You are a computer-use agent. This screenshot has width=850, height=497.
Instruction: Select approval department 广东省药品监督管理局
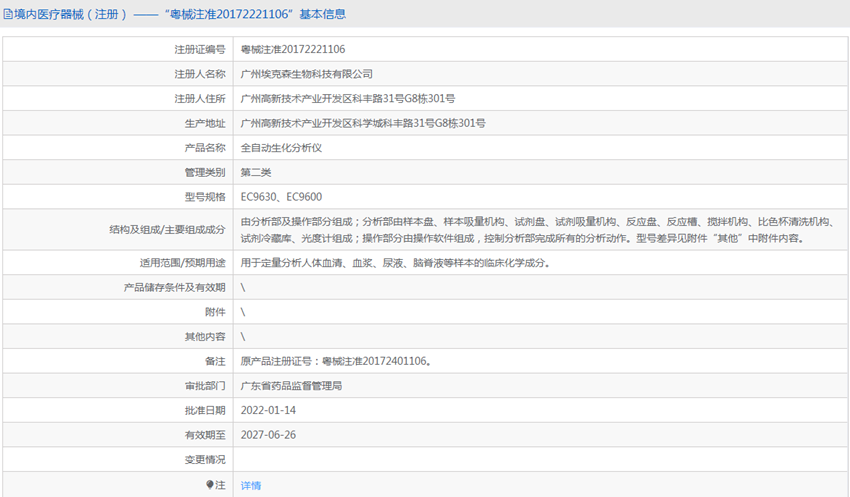(x=291, y=386)
